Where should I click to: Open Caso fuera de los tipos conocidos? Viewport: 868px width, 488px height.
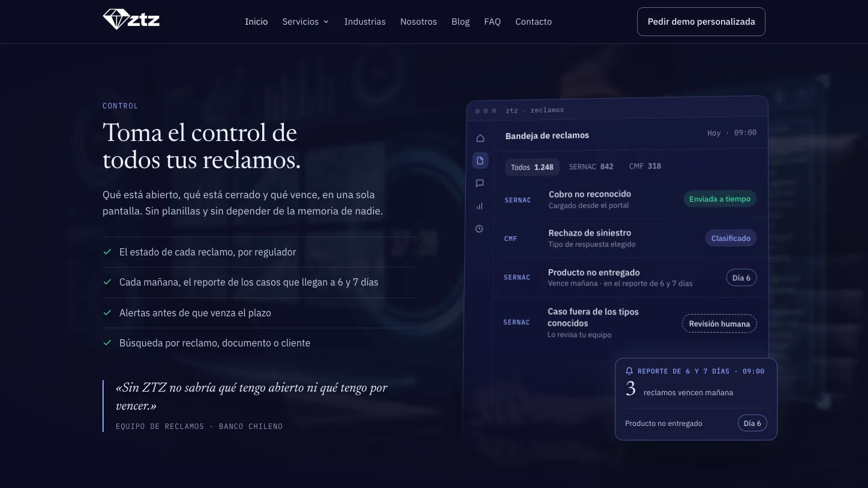tap(631, 324)
